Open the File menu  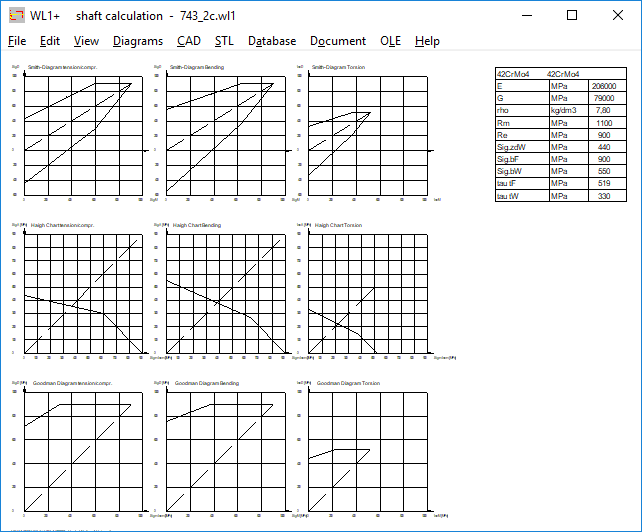(17, 41)
